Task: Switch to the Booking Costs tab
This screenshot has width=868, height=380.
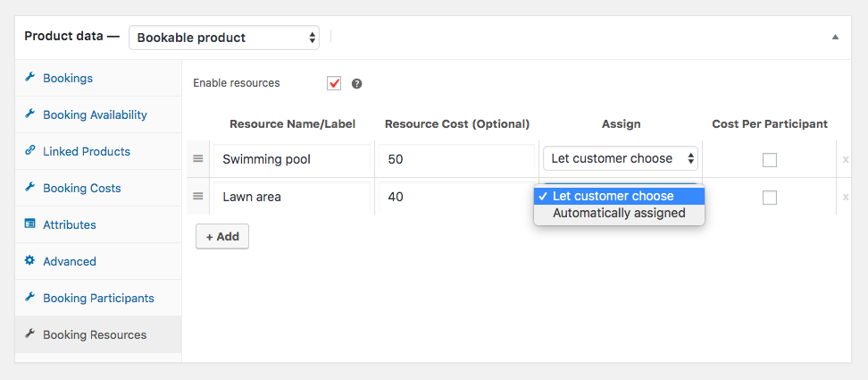Action: (81, 188)
